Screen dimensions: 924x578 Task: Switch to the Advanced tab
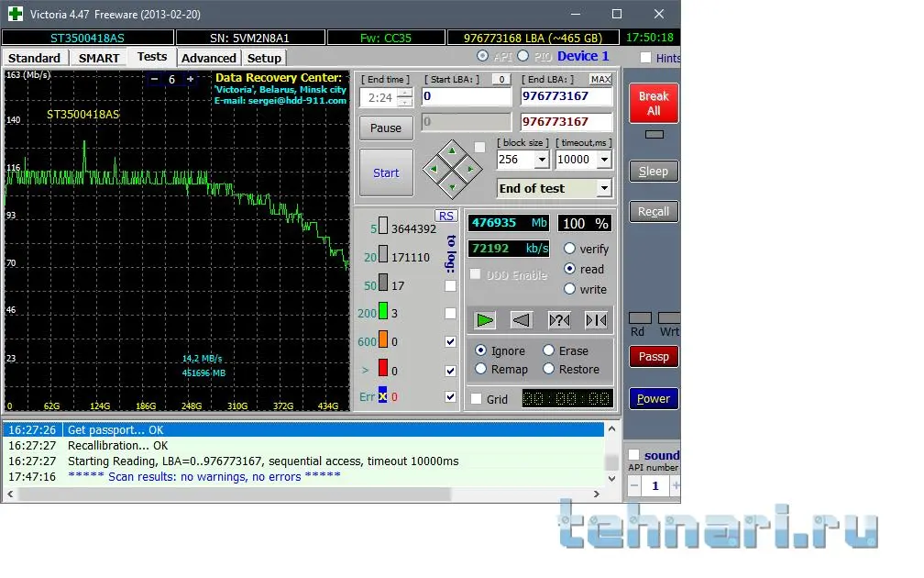click(x=209, y=58)
